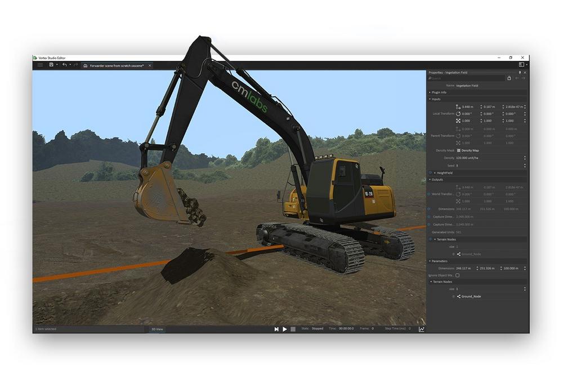563x392 pixels.
Task: Click Local Transform rotation icon
Action: [458, 114]
